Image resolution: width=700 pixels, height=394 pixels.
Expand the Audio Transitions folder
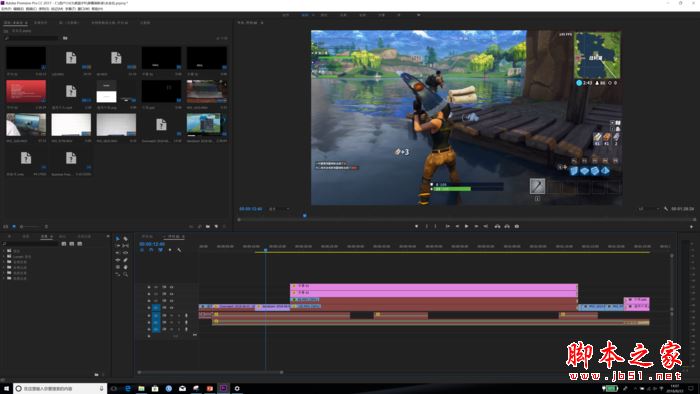[x=4, y=267]
